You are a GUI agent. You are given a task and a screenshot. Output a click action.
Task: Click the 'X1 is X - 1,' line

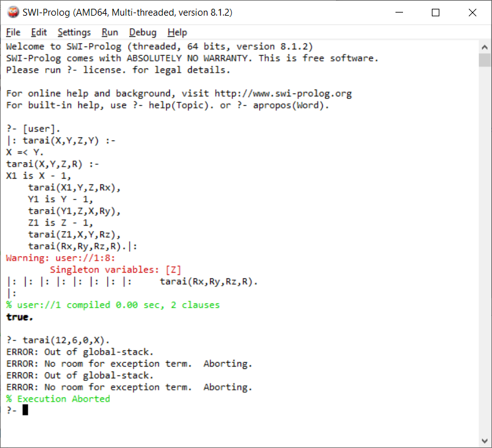click(39, 175)
